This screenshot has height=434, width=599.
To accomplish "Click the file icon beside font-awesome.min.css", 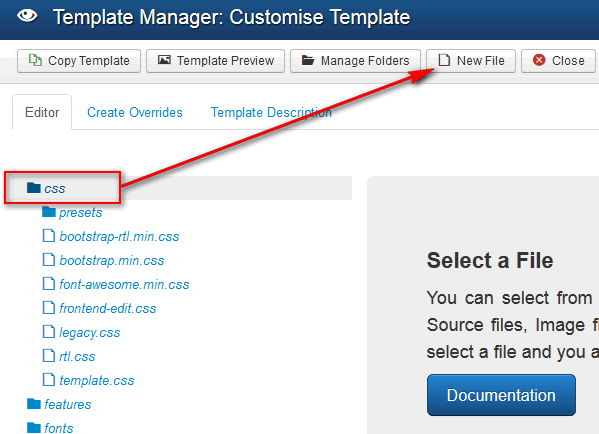I will coord(49,284).
